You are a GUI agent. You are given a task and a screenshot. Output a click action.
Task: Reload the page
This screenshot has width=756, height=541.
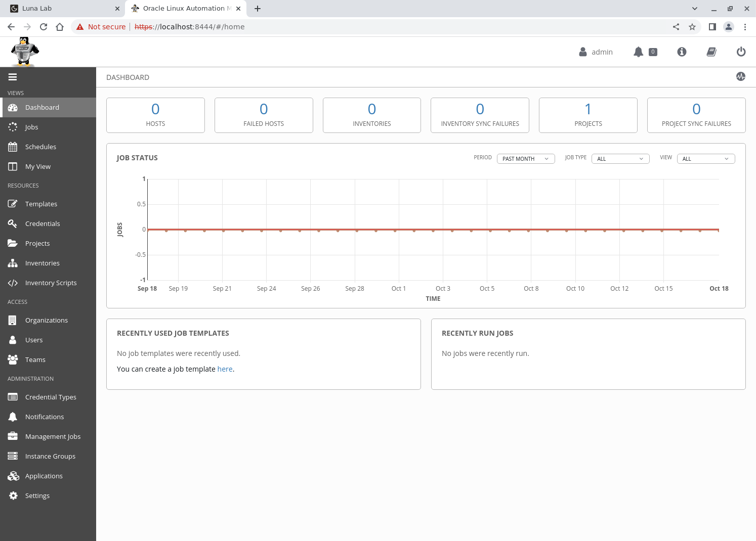point(44,27)
